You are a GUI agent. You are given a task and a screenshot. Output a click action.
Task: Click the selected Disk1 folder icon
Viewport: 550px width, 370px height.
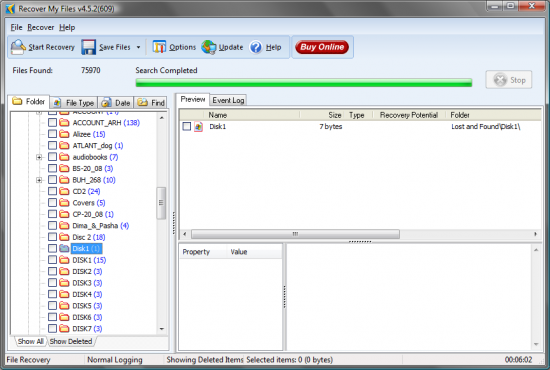64,248
